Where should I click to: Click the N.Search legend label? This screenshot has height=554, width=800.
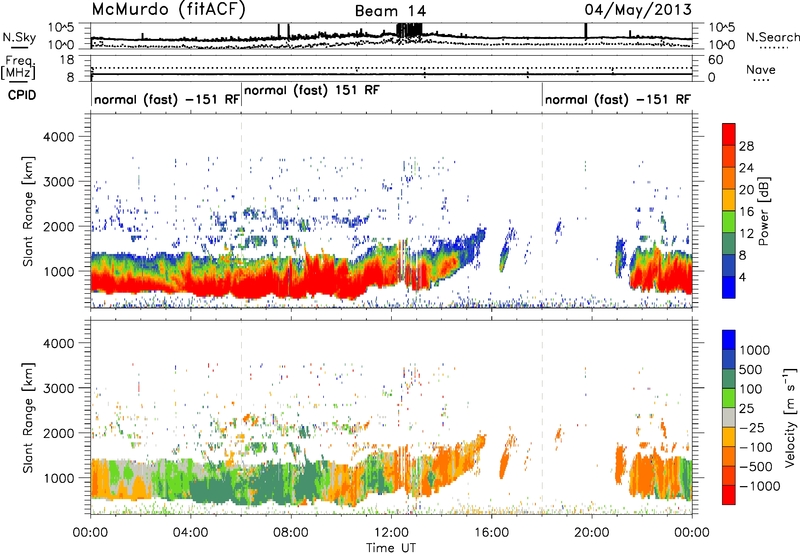(772, 37)
